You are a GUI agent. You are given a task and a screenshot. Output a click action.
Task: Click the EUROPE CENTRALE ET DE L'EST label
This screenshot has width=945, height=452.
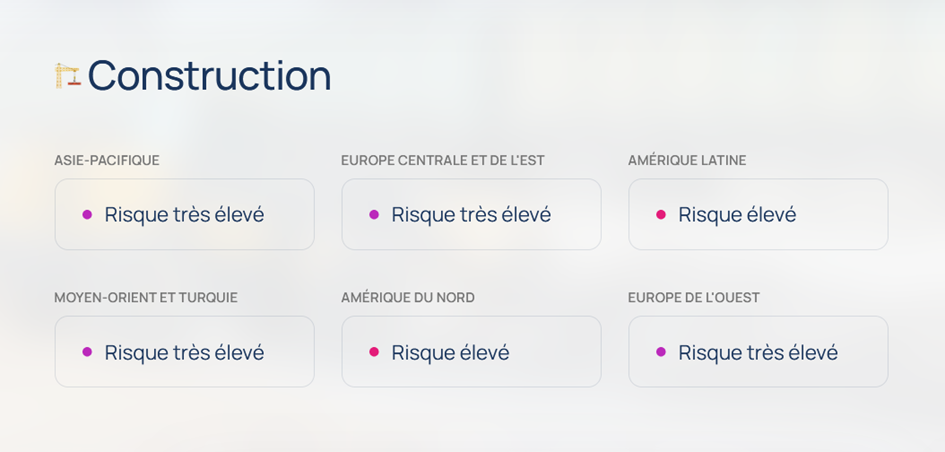coord(443,160)
